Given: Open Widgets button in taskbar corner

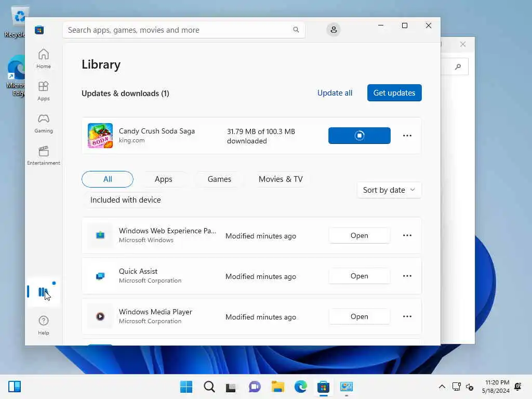Looking at the screenshot, I should click(14, 387).
